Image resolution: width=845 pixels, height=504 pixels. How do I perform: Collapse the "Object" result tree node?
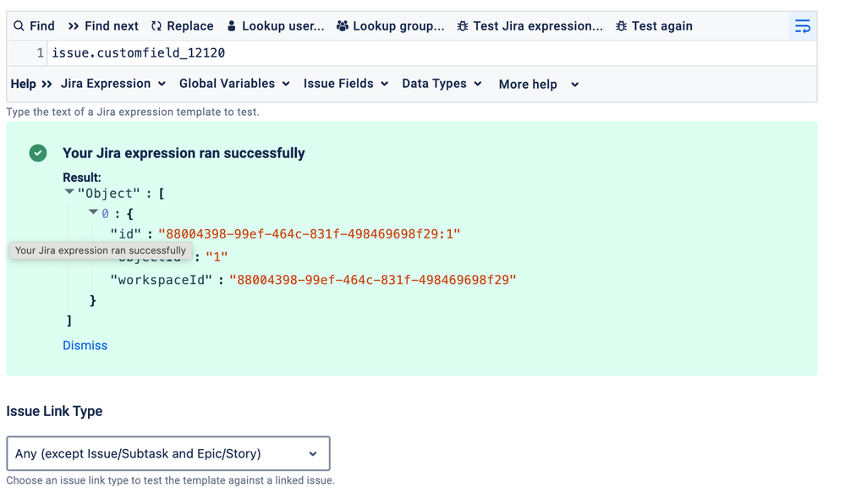69,192
